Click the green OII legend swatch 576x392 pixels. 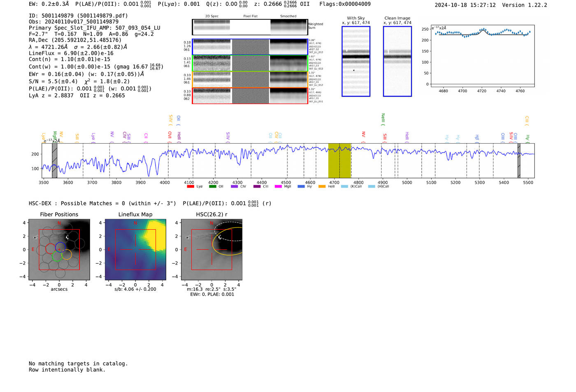212,187
